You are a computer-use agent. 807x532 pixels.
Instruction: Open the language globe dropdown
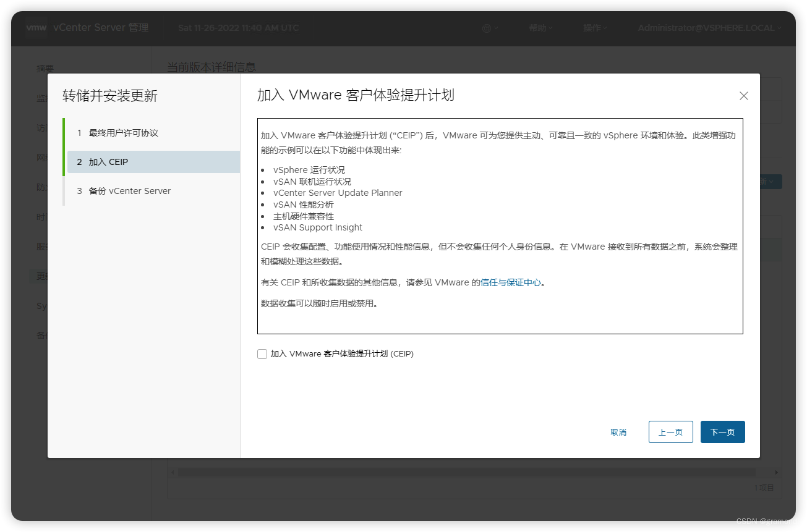(x=490, y=28)
